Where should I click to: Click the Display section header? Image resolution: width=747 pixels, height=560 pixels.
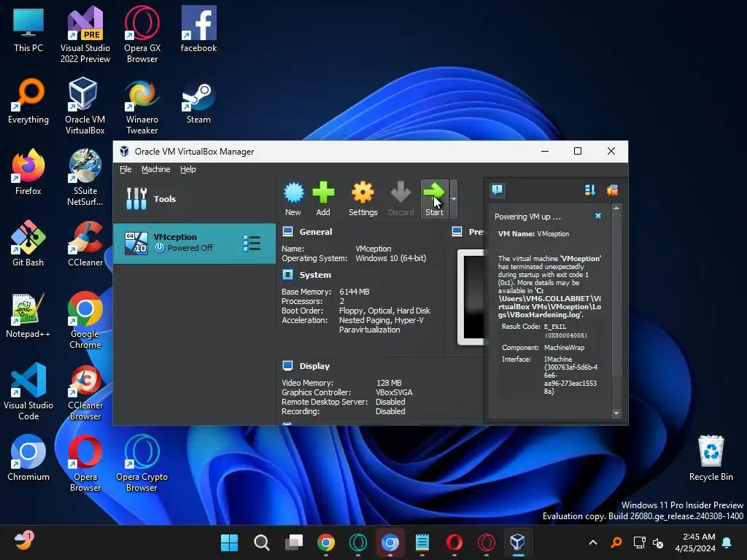(314, 366)
